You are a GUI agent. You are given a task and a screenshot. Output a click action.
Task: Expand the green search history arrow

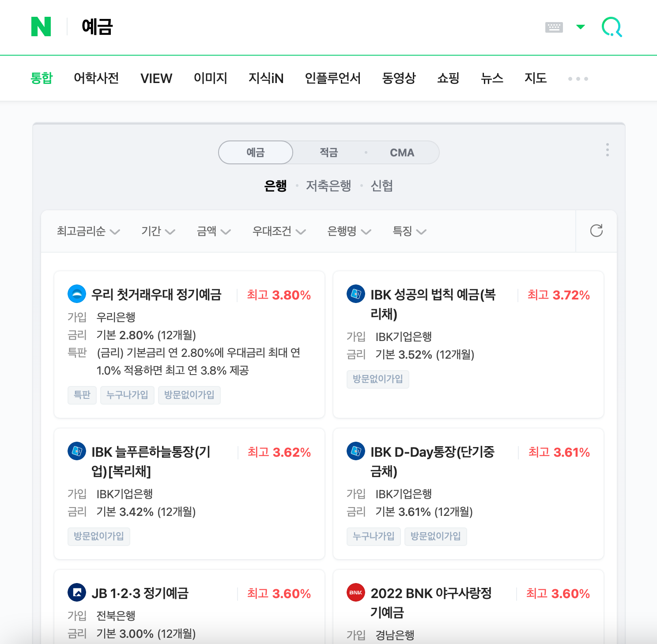(581, 27)
